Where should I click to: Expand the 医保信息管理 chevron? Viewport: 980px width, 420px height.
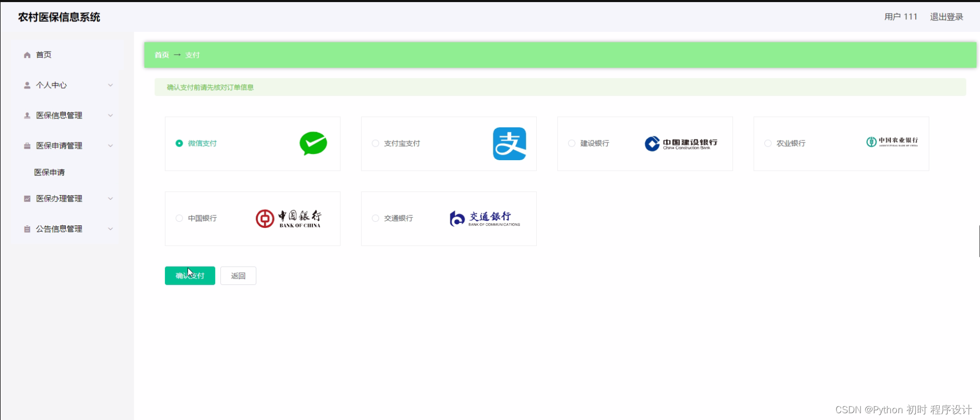110,115
